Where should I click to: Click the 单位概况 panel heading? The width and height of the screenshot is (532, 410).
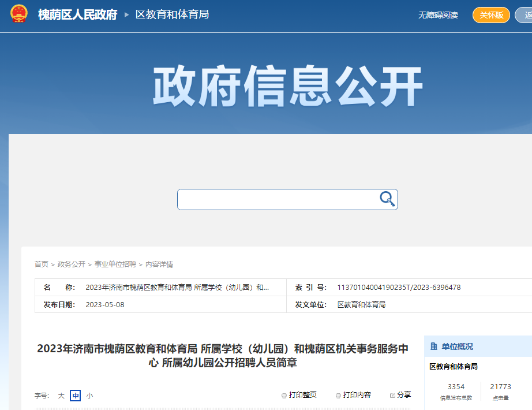coord(457,346)
